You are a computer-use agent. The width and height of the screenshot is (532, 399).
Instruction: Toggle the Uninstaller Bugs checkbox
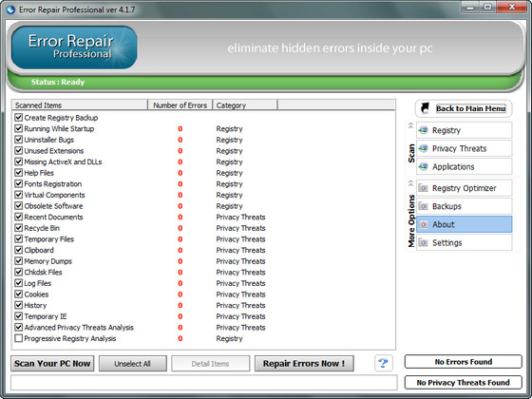tap(19, 140)
